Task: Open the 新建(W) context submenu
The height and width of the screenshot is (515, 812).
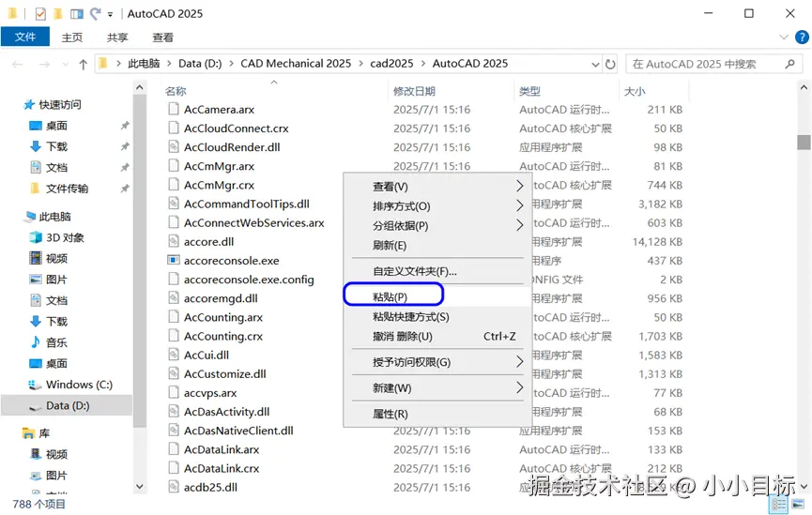Action: 437,388
